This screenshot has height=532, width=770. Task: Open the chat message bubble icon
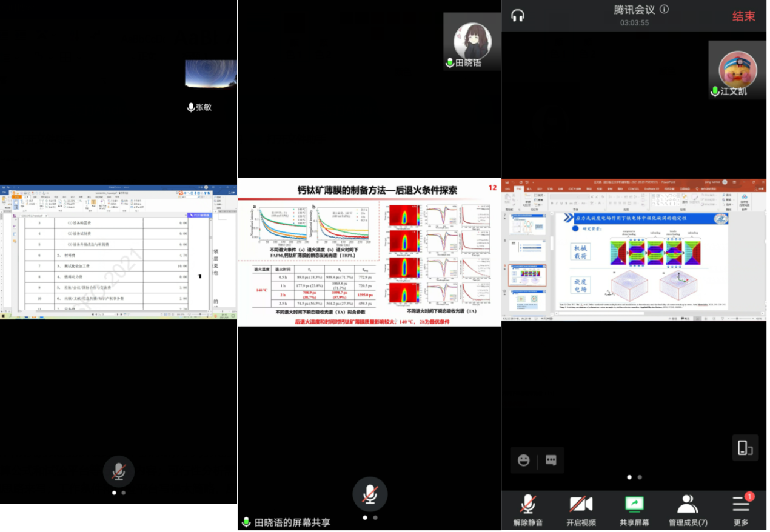pyautogui.click(x=551, y=461)
